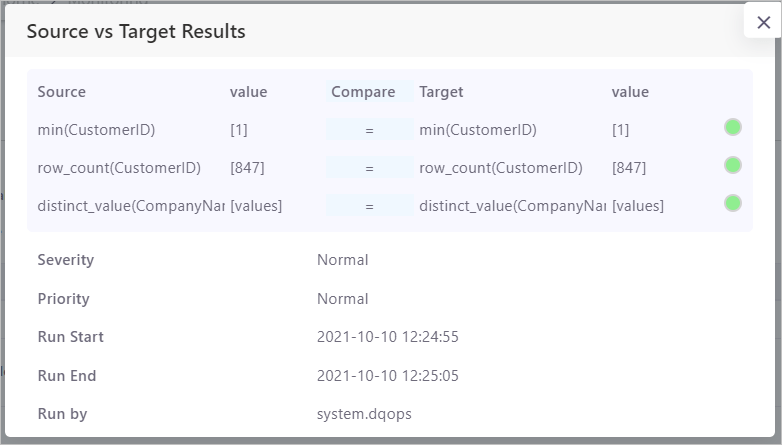Click the Run End timestamp 12:25:05
Viewport: 782px width, 445px height.
point(387,376)
